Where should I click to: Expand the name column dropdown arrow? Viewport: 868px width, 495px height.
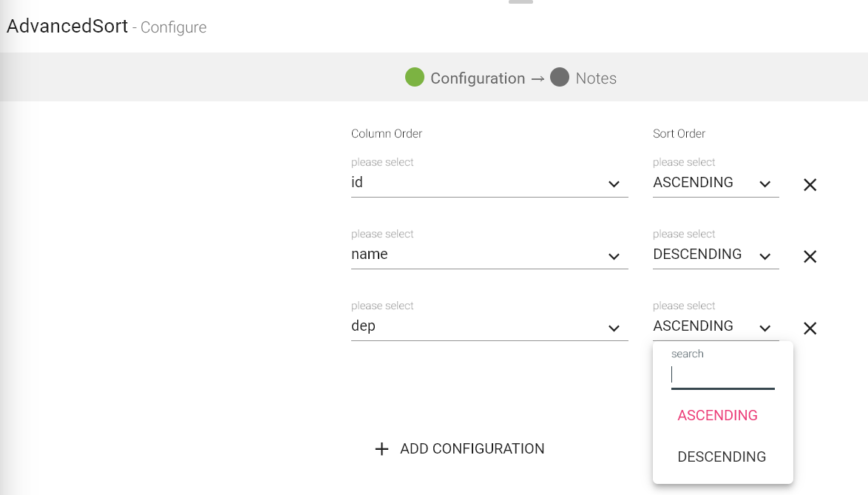pyautogui.click(x=614, y=256)
